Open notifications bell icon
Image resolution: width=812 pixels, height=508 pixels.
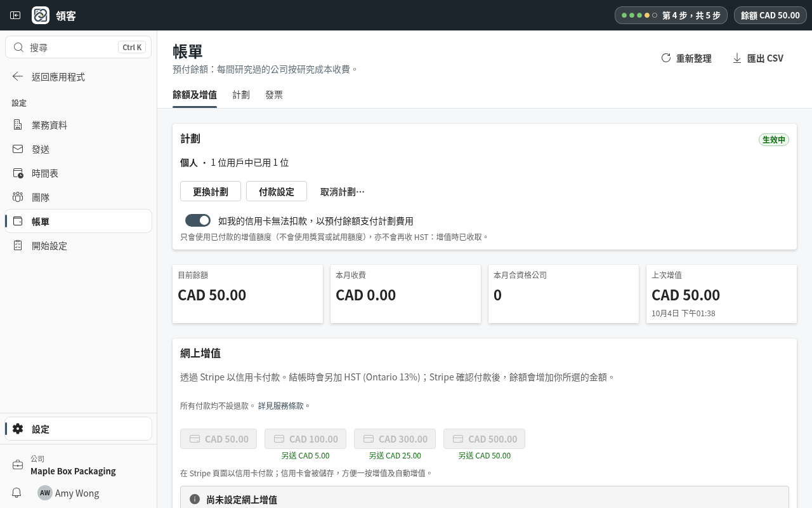[17, 493]
